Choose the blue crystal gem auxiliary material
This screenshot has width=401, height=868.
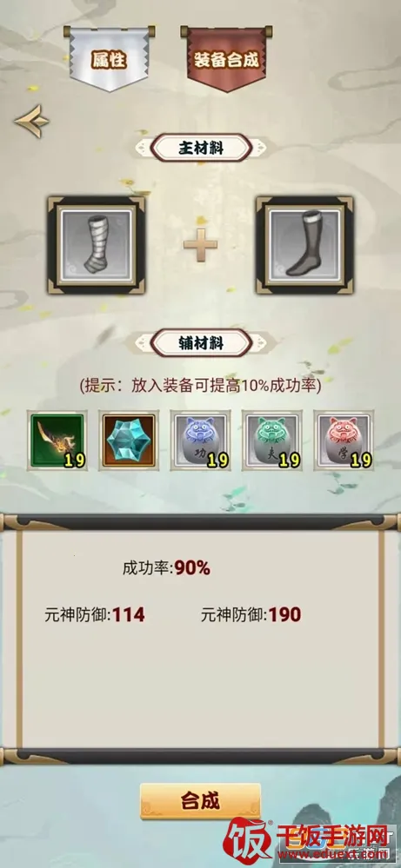pyautogui.click(x=129, y=441)
